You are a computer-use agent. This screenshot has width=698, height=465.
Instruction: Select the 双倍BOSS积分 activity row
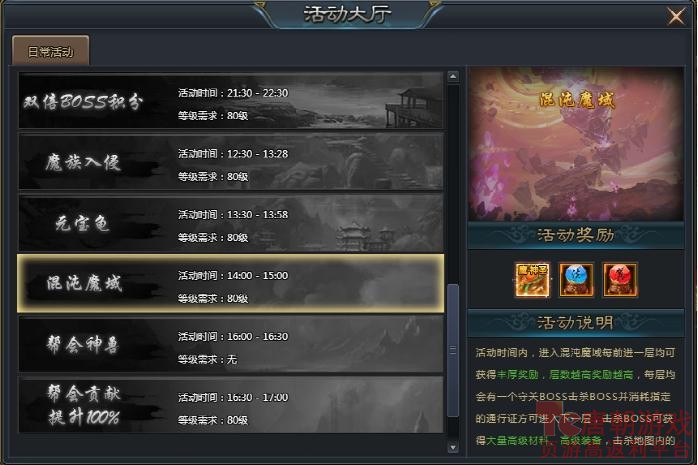tap(231, 101)
